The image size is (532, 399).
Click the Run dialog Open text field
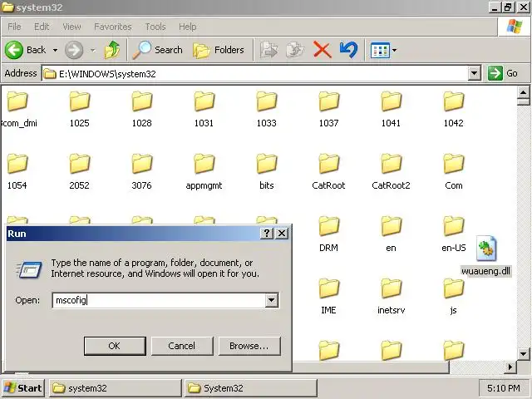(x=159, y=300)
